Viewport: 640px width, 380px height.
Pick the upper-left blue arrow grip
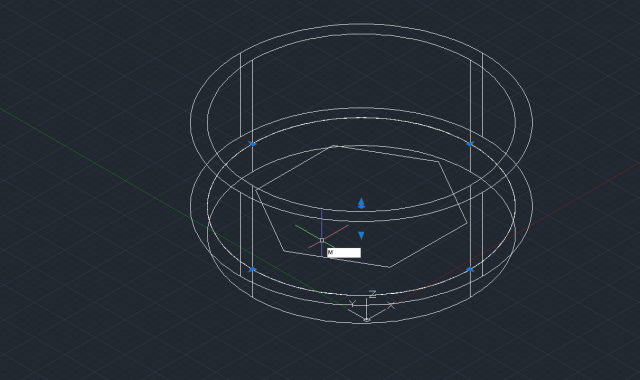[x=252, y=144]
